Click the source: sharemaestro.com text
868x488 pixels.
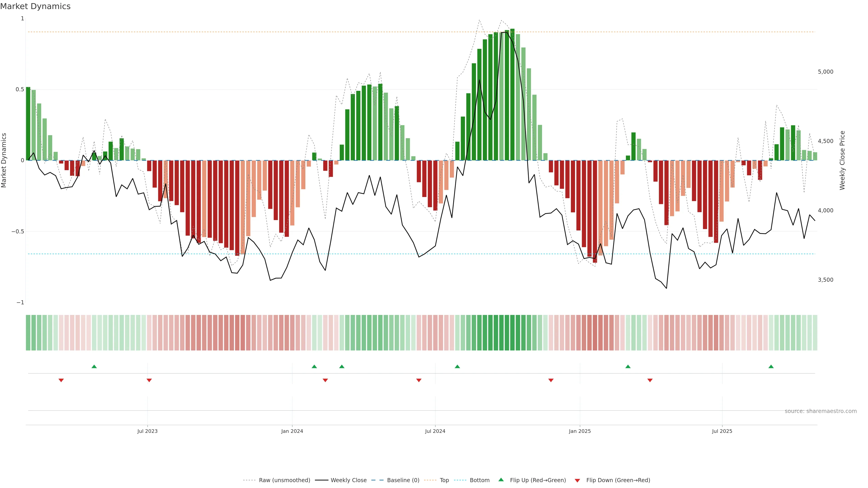pyautogui.click(x=821, y=411)
